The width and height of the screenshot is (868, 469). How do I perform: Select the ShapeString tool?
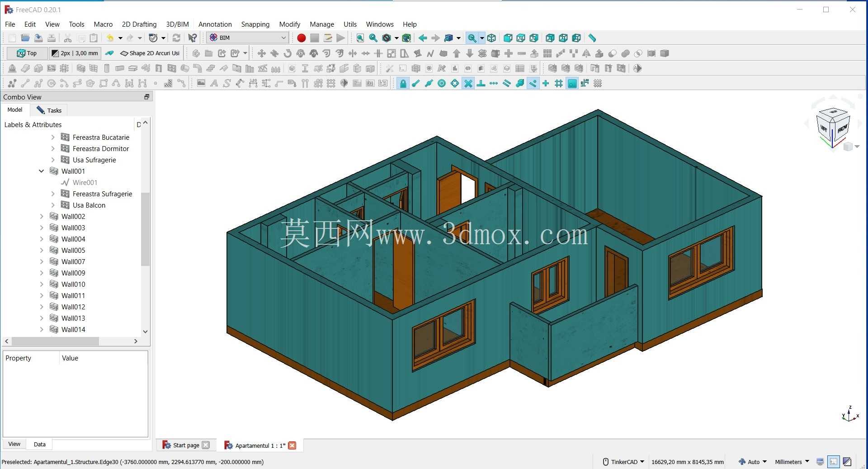(x=227, y=83)
